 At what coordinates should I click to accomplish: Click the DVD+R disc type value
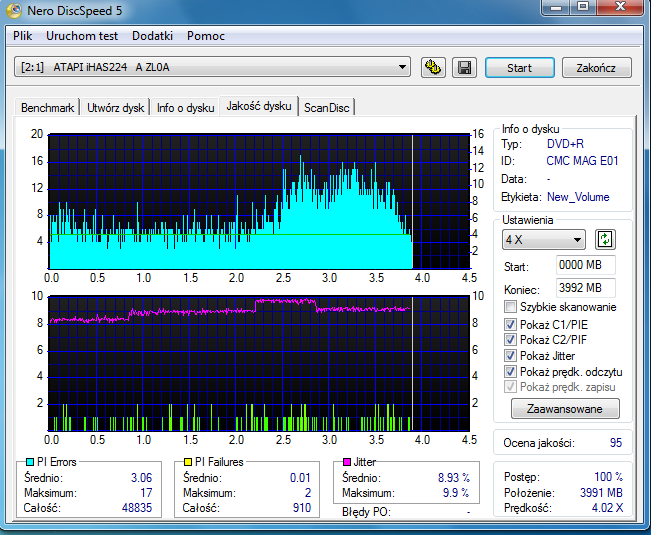(565, 144)
